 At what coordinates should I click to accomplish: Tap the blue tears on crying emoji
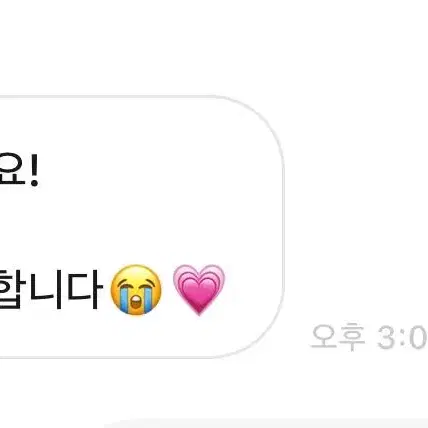pyautogui.click(x=124, y=300)
